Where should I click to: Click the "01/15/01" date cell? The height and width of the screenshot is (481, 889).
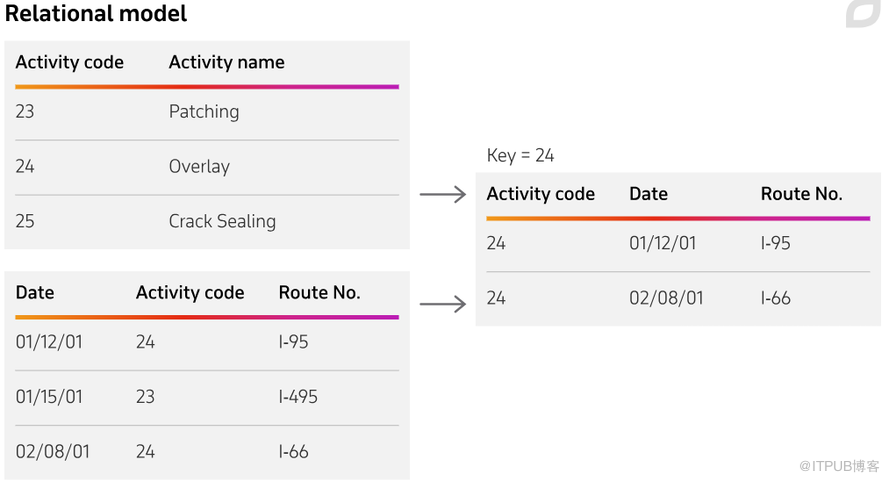click(x=49, y=396)
